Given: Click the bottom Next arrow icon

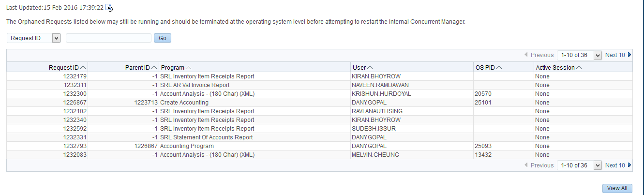Looking at the screenshot, I should tap(629, 165).
